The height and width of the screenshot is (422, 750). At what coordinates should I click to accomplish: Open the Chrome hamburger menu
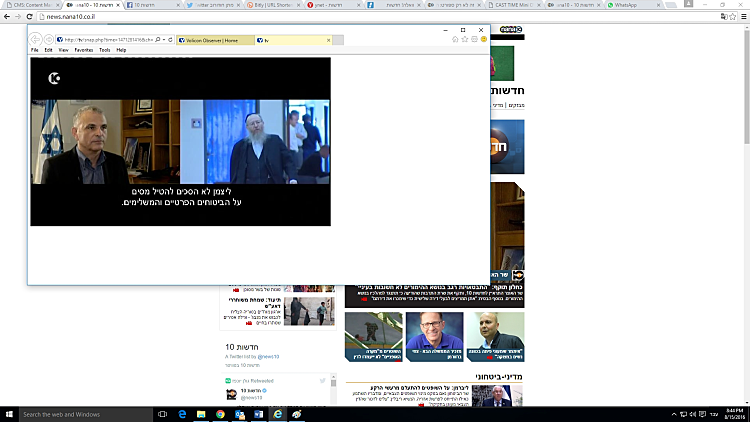[743, 16]
